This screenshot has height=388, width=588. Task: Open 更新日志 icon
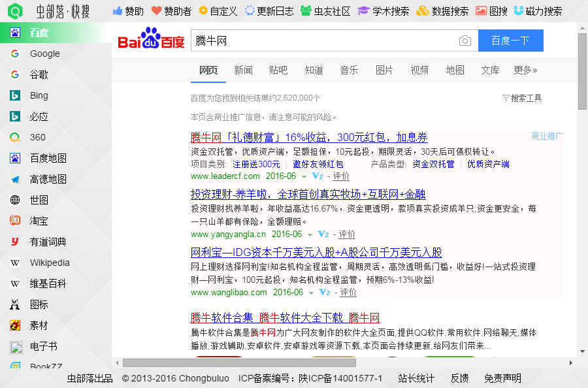click(x=250, y=11)
